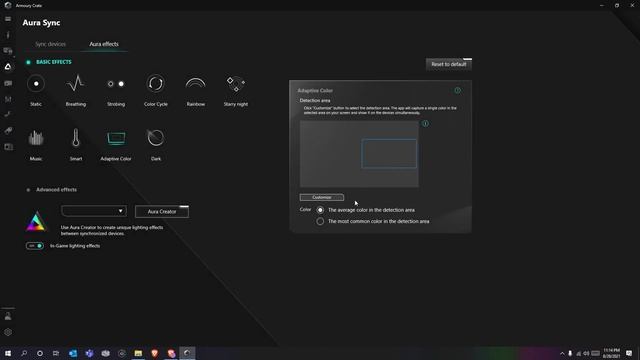Click the Customize detection area button
Screen dimensions: 640x360
pyautogui.click(x=322, y=197)
